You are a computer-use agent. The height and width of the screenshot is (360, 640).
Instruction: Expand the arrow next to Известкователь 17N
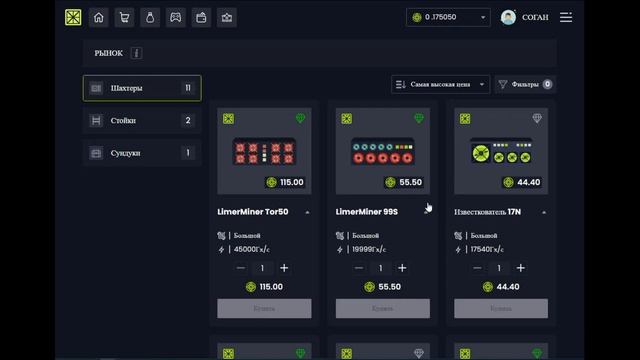tap(544, 212)
